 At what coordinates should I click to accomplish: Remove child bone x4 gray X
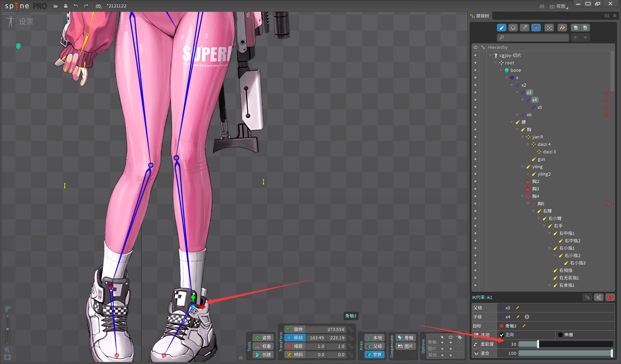(527, 317)
